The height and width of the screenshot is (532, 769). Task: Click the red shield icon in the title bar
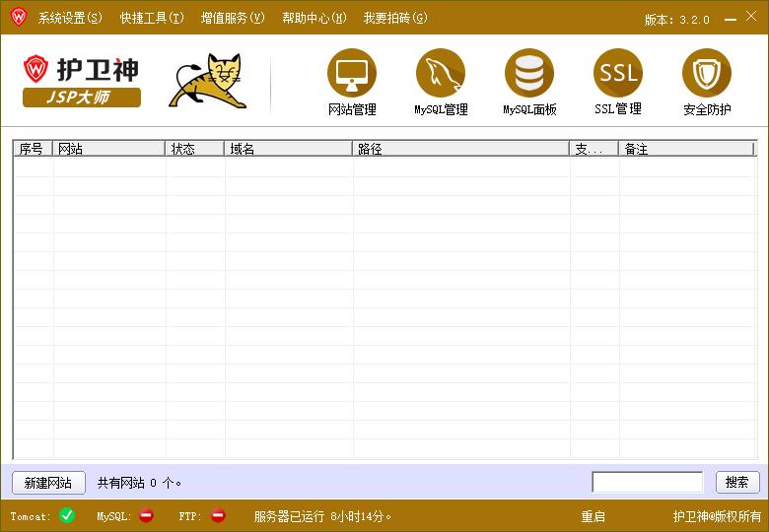point(19,17)
